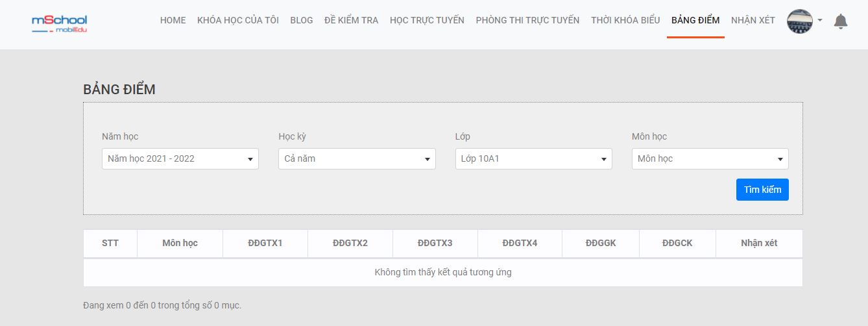Go to the HOME menu
868x326 pixels.
click(173, 20)
